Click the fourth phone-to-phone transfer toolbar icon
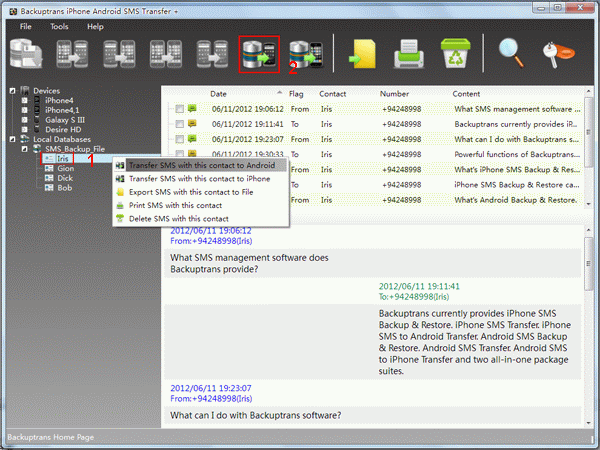The height and width of the screenshot is (450, 600). 212,54
